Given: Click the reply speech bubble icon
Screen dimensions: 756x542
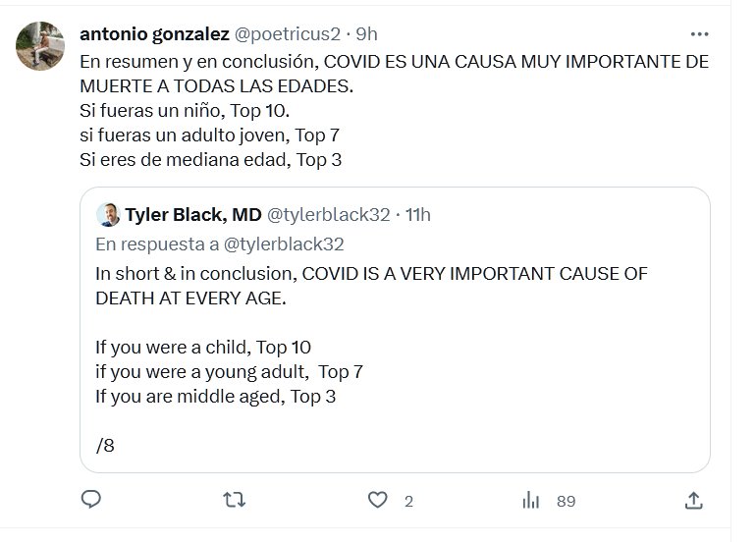Looking at the screenshot, I should 91,500.
